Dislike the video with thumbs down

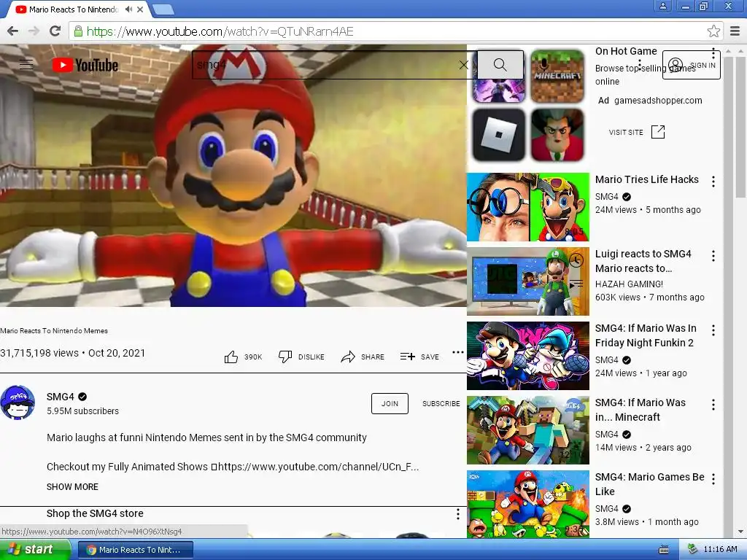pos(285,357)
